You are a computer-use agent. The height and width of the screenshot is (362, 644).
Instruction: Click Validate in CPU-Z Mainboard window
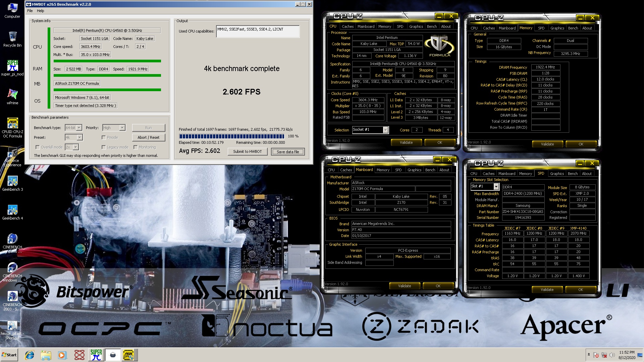coord(405,286)
